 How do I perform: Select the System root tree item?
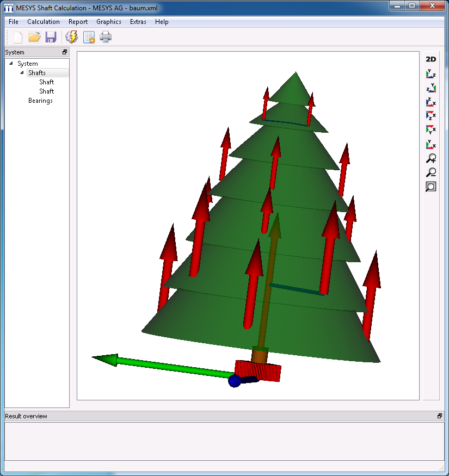[28, 64]
